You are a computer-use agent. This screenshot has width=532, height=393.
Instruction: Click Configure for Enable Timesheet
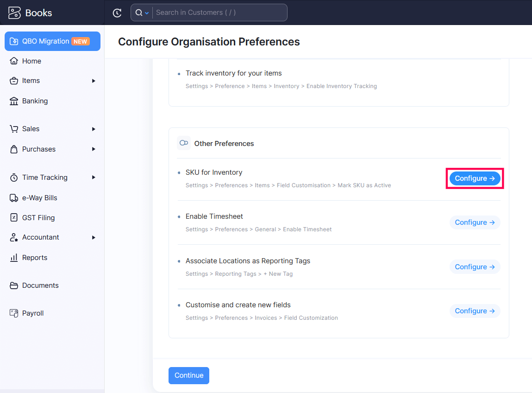click(x=475, y=222)
